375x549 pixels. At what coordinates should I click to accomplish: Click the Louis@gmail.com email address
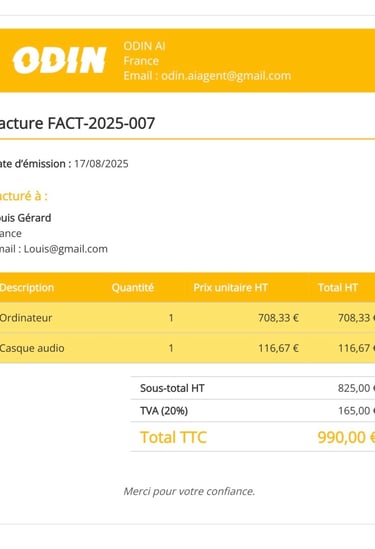[x=65, y=249]
